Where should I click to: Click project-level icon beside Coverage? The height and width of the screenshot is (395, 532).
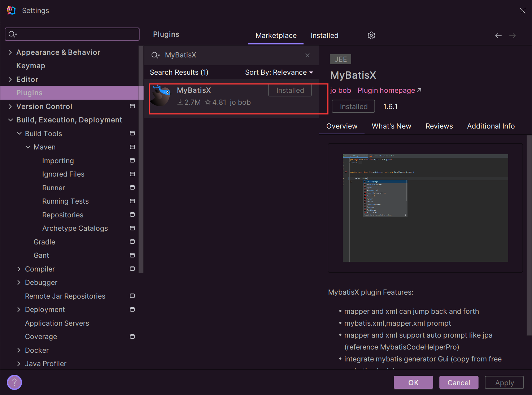132,337
